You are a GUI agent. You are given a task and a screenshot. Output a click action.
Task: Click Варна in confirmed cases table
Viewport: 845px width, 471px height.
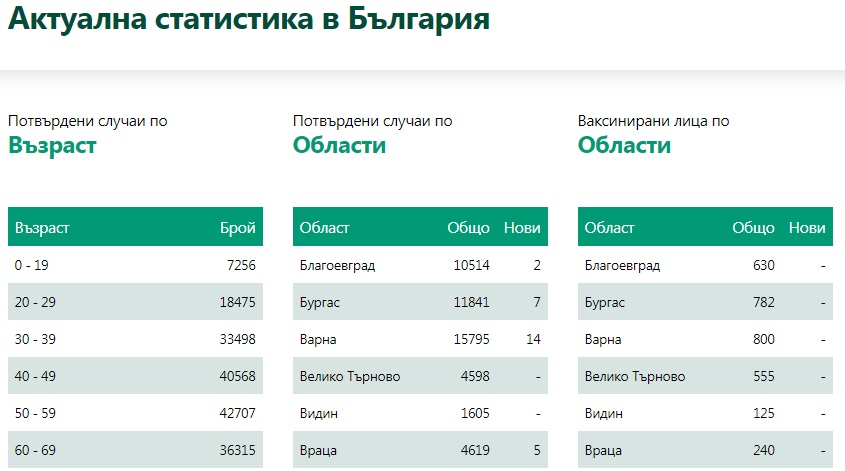coord(318,340)
